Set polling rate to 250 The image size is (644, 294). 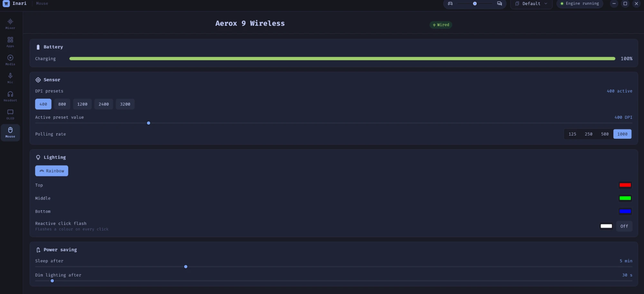pos(589,134)
